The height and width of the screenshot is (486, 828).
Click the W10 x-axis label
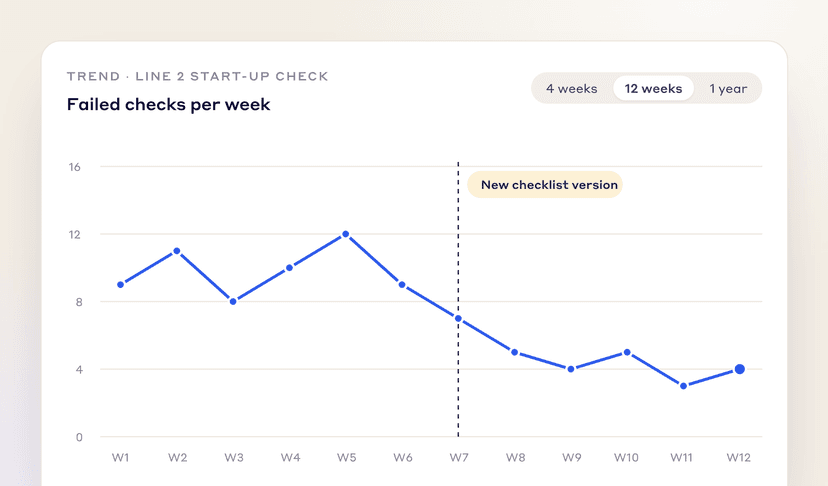pyautogui.click(x=626, y=457)
